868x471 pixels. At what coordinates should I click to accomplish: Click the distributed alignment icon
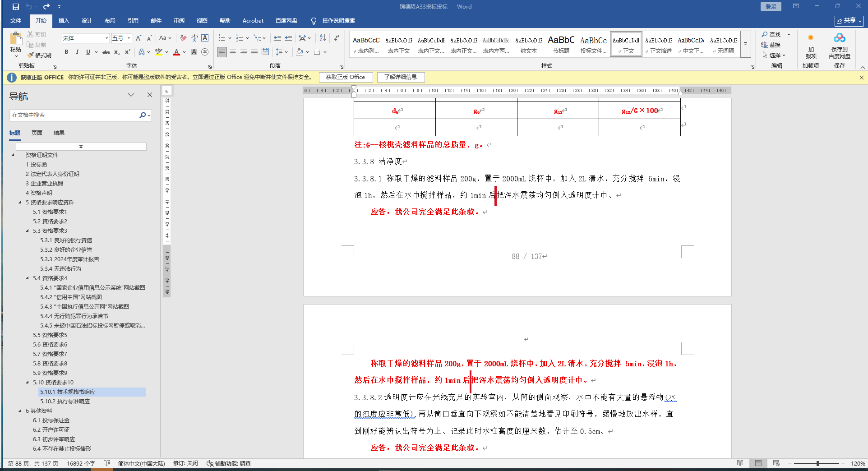(265, 52)
